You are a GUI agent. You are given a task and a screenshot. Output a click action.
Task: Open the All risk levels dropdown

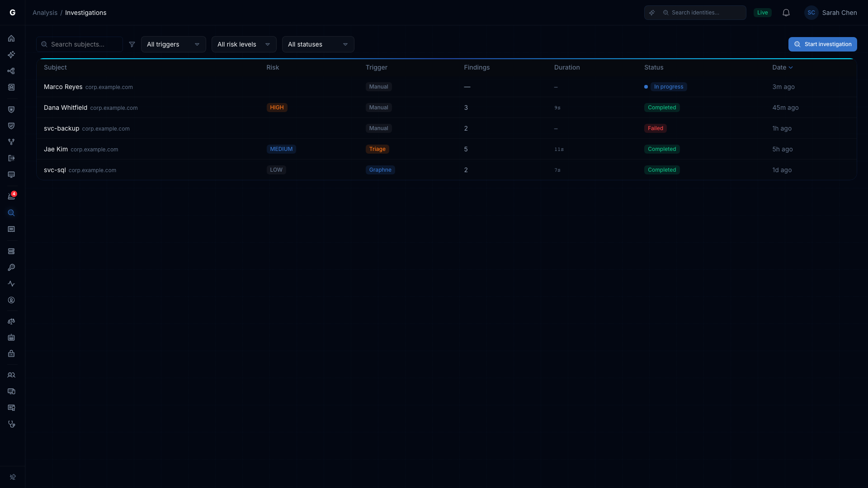coord(244,44)
